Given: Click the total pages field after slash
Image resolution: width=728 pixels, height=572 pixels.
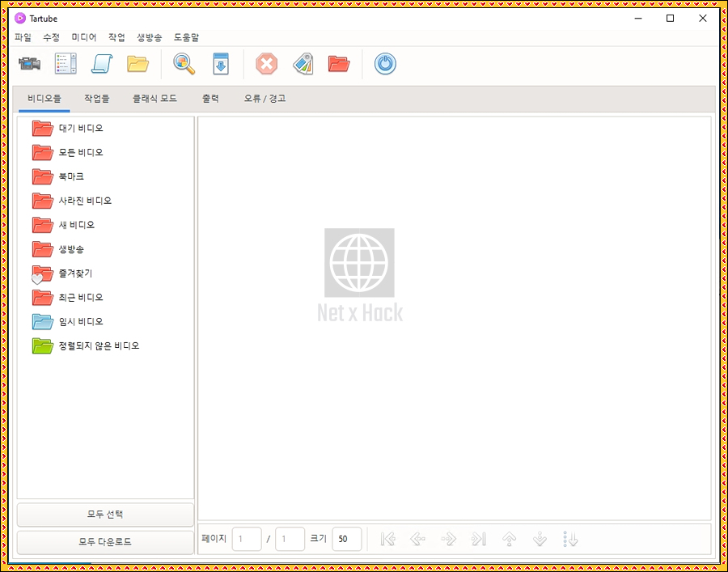Looking at the screenshot, I should [x=290, y=539].
